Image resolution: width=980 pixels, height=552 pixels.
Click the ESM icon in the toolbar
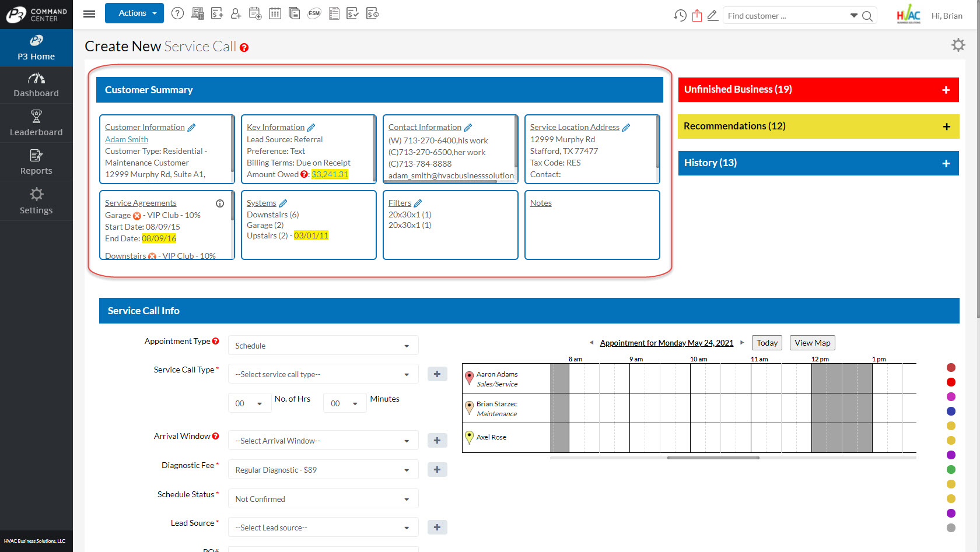314,13
